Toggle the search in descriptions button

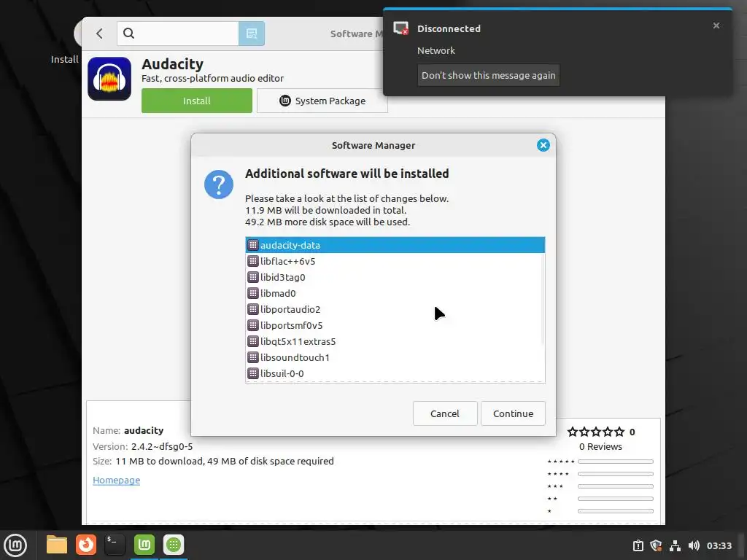[252, 34]
